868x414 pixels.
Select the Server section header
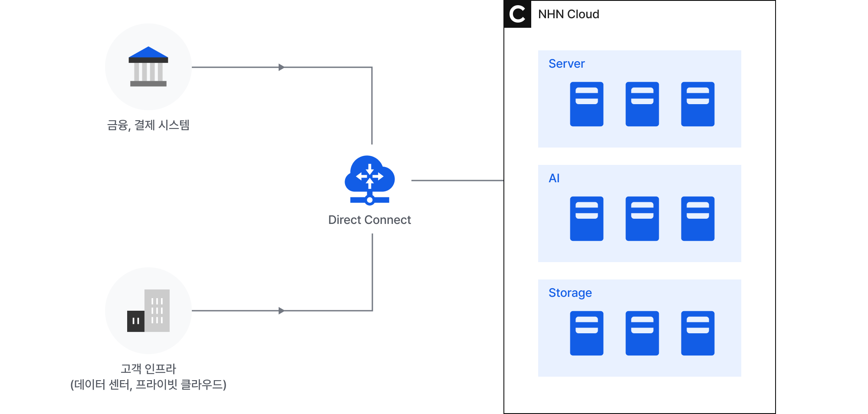pyautogui.click(x=566, y=63)
